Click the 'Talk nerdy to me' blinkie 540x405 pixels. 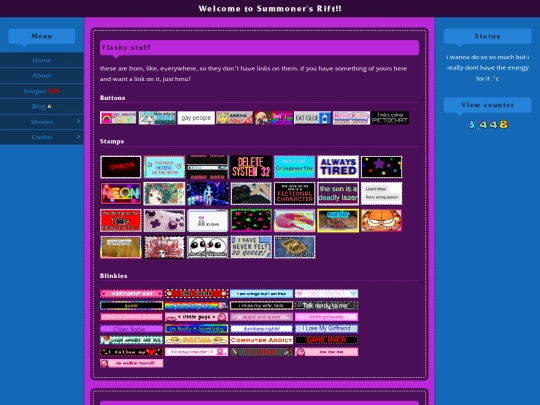click(x=326, y=305)
